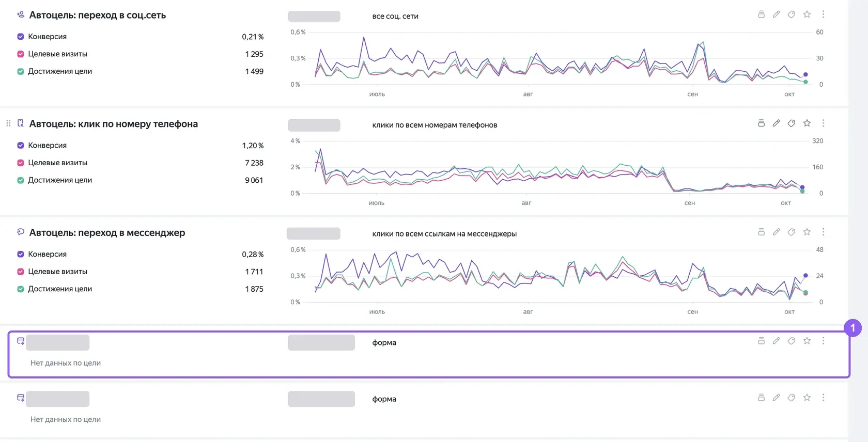
Task: Toggle 'Целевые визиты' checkbox for 'переход в мессенджер'
Action: tap(21, 272)
